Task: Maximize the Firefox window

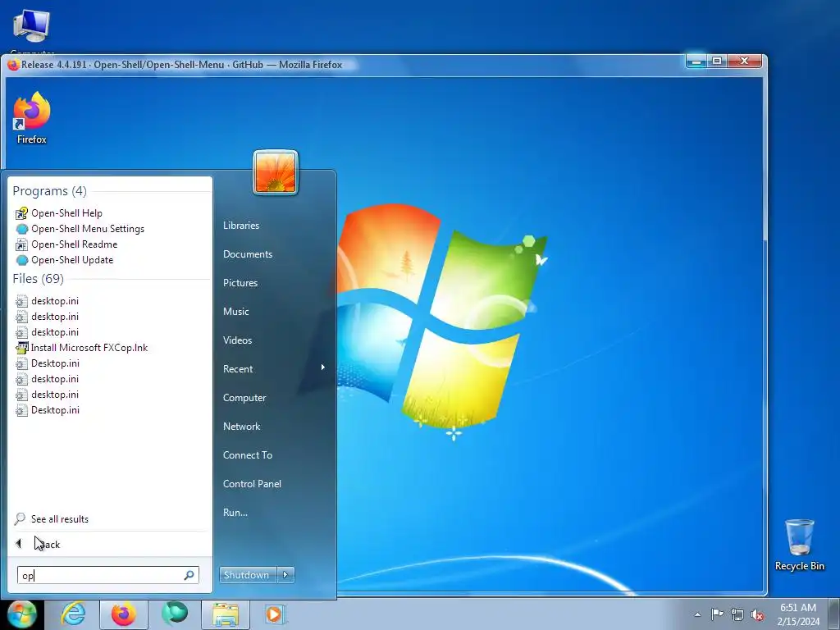Action: 717,61
